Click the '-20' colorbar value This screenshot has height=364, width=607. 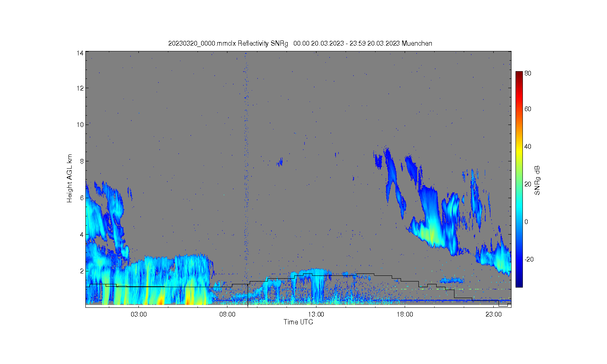coord(529,259)
